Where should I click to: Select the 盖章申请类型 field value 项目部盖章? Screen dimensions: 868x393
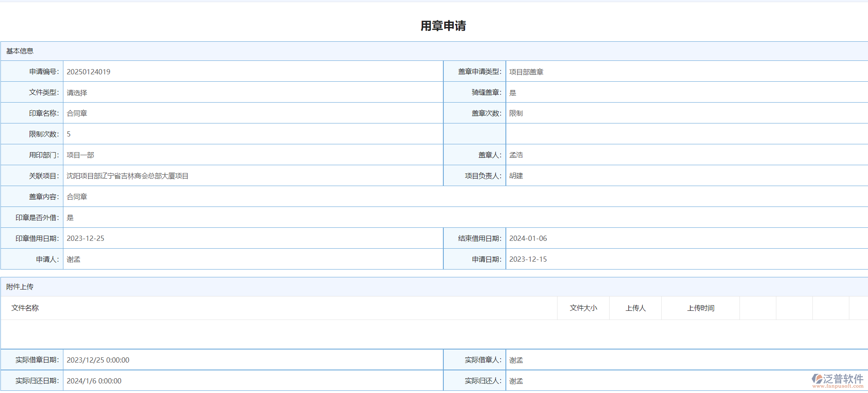526,72
